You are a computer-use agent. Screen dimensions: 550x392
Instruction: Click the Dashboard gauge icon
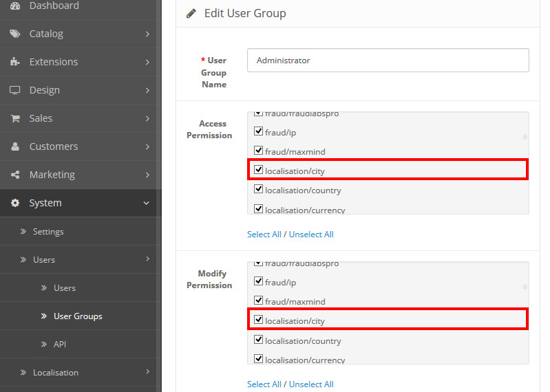[15, 6]
